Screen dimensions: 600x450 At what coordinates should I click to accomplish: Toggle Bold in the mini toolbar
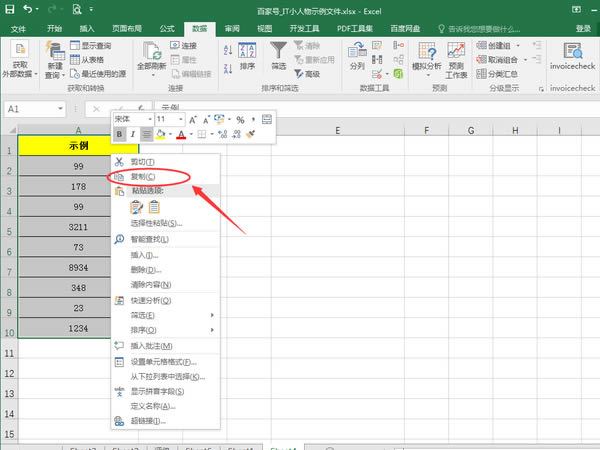coord(119,134)
